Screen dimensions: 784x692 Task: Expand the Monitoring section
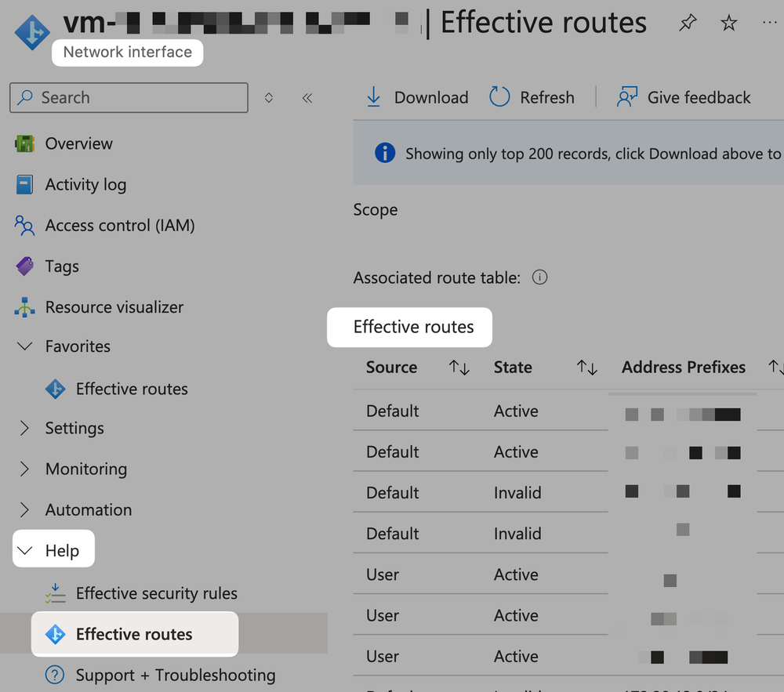[86, 469]
